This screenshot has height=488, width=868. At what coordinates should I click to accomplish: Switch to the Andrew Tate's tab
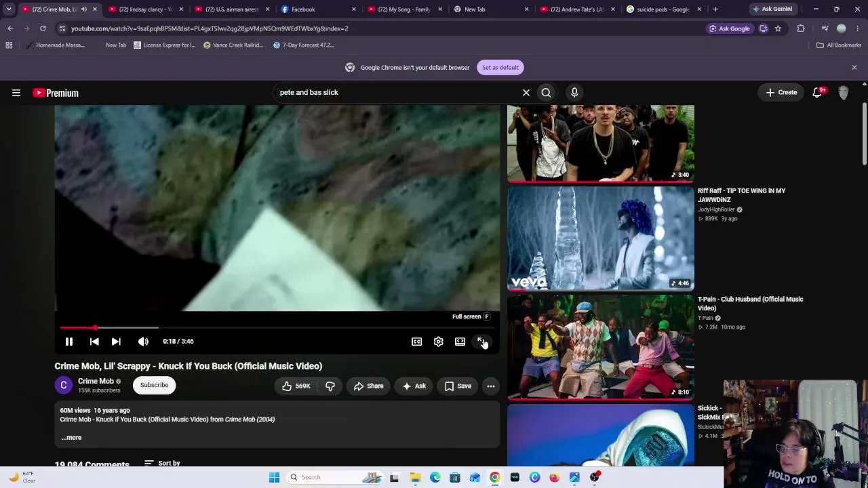click(576, 9)
